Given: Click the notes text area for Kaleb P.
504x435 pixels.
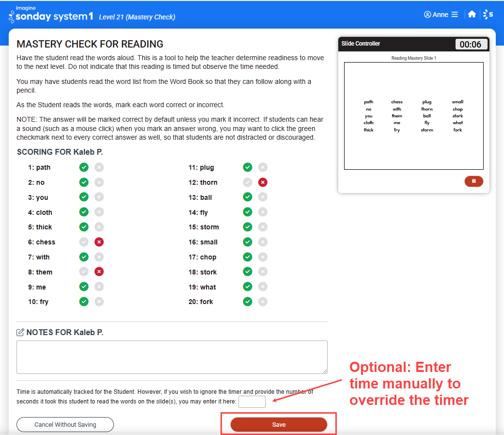Looking at the screenshot, I should 172,357.
